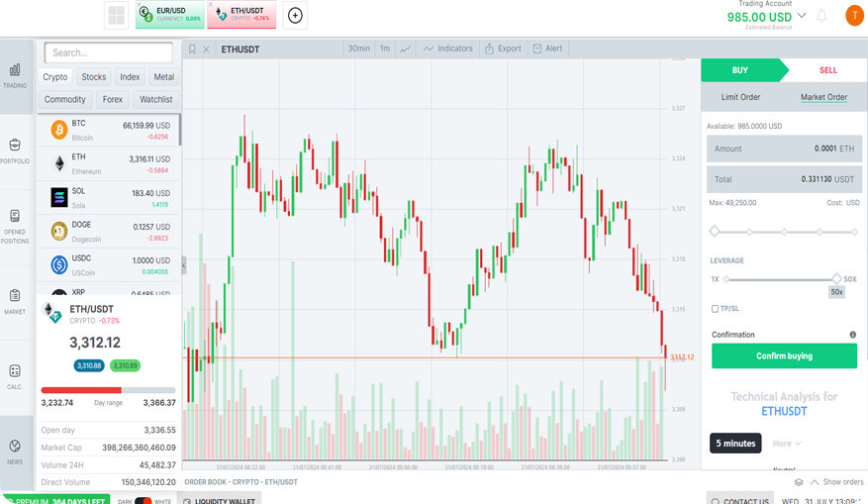Image resolution: width=868 pixels, height=504 pixels.
Task: Click the bookmark icon beside ETHUSDT
Action: coord(192,49)
